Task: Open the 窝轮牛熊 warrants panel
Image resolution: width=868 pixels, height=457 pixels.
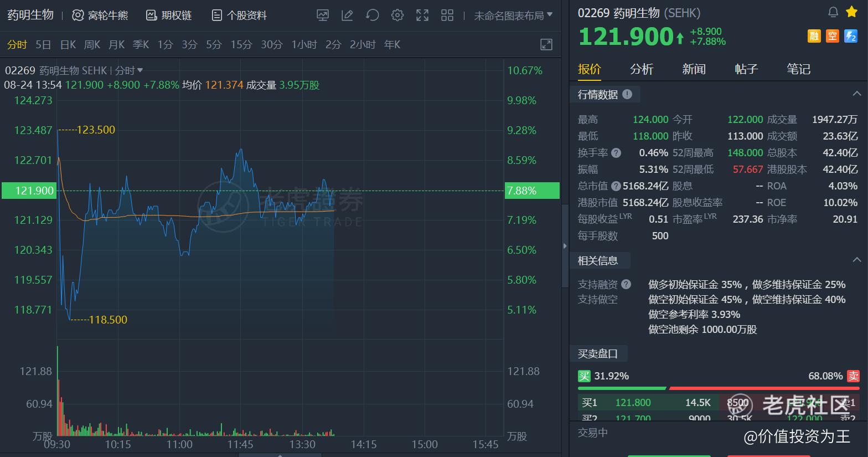Action: (100, 16)
